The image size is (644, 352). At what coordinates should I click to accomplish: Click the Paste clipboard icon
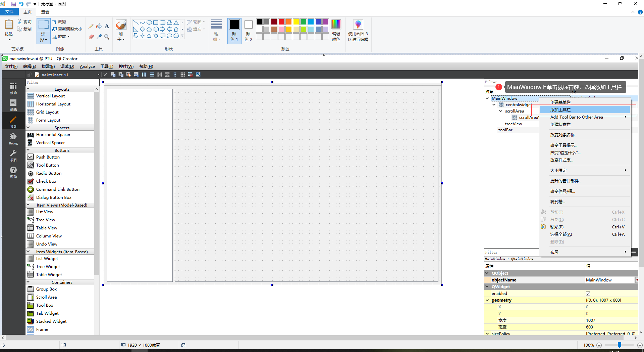9,25
